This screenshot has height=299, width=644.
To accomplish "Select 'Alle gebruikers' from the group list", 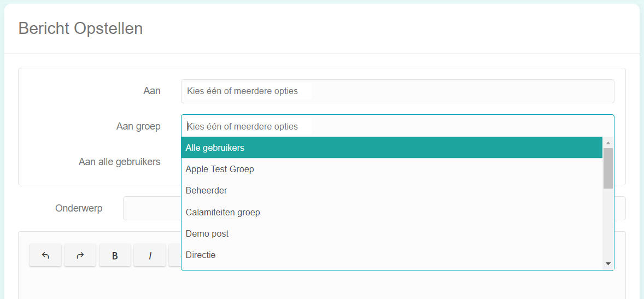I will 392,148.
